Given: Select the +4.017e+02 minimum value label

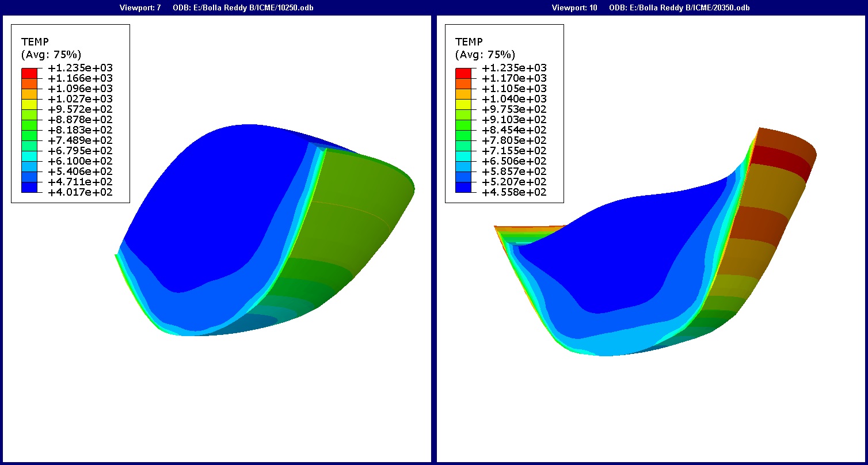Looking at the screenshot, I should tap(80, 192).
